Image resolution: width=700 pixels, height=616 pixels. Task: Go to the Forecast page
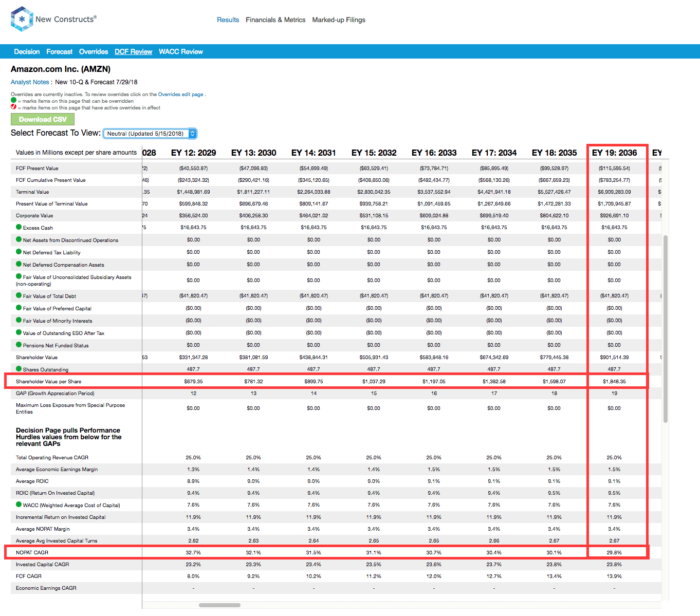pyautogui.click(x=59, y=52)
